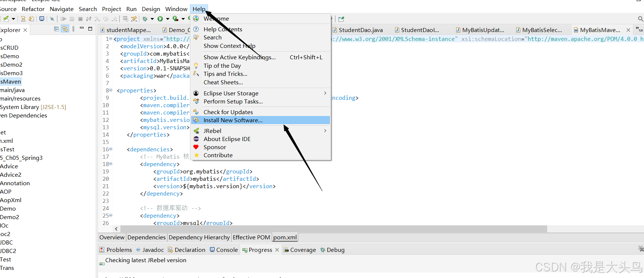Open the Effective POM tab

coord(251,237)
